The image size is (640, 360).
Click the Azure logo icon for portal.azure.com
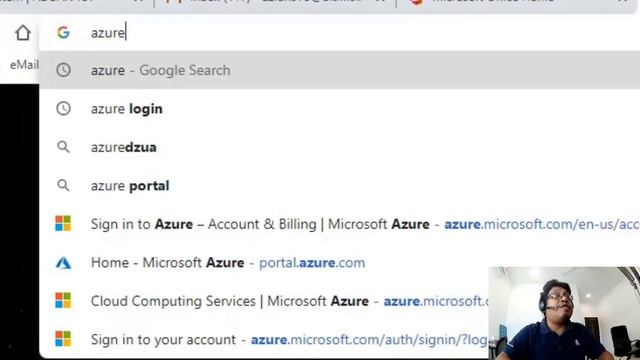63,262
